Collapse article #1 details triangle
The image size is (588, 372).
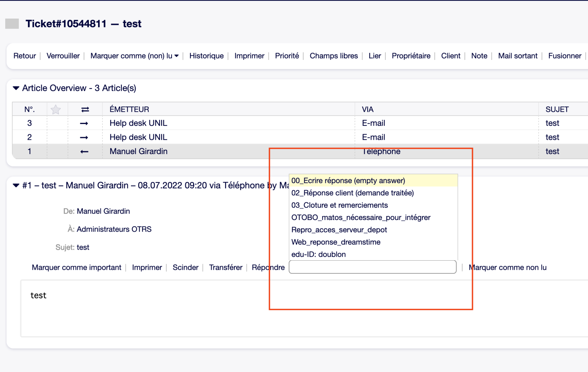click(16, 185)
